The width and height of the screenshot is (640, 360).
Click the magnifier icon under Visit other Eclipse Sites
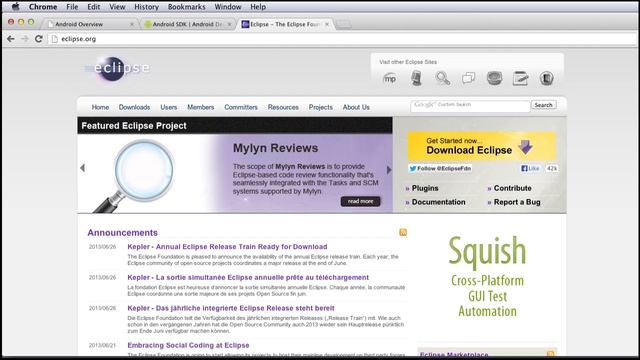click(442, 78)
